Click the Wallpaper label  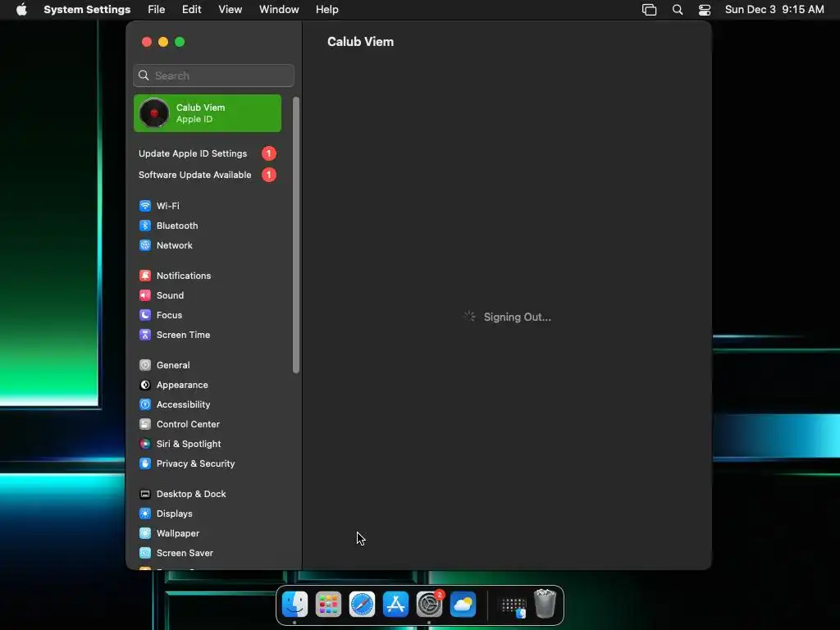tap(178, 533)
